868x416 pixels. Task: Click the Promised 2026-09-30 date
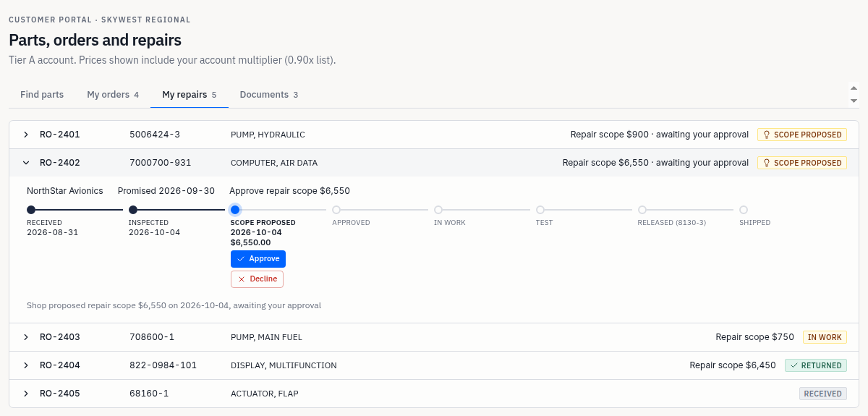tap(166, 191)
